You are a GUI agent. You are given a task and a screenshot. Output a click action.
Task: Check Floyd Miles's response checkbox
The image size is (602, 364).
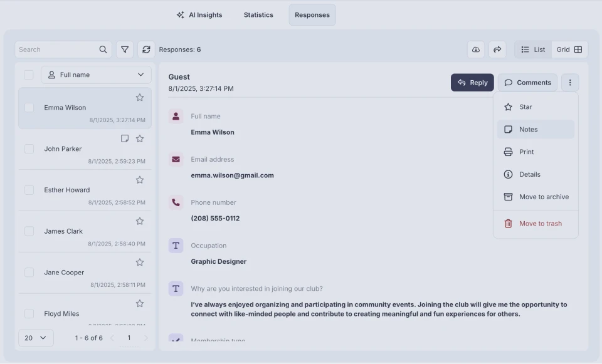tap(29, 313)
